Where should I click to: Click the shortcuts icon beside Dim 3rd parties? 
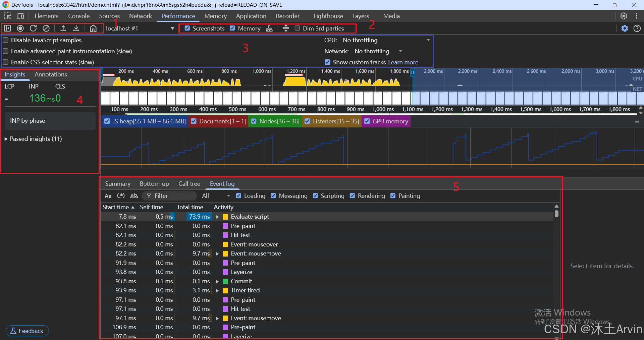coord(286,28)
